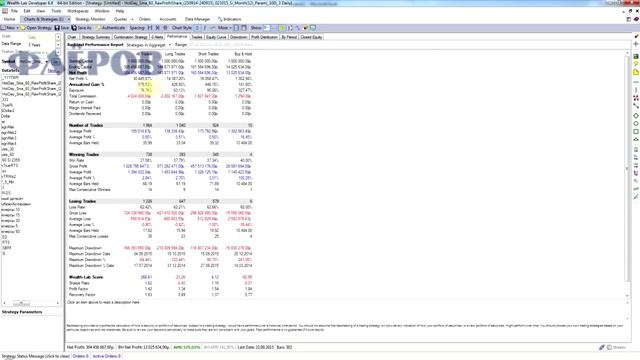This screenshot has width=640, height=360.
Task: Select the horizontal line drawing tool
Action: point(636,82)
